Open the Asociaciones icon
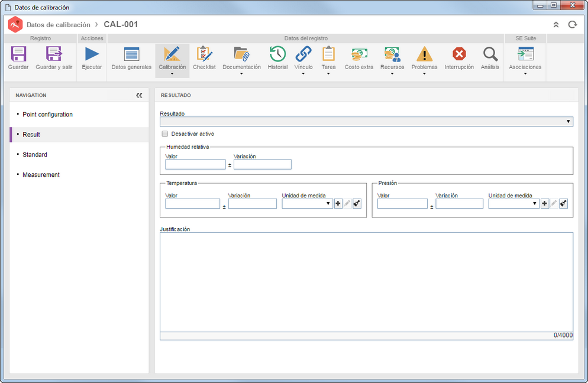 pyautogui.click(x=525, y=54)
